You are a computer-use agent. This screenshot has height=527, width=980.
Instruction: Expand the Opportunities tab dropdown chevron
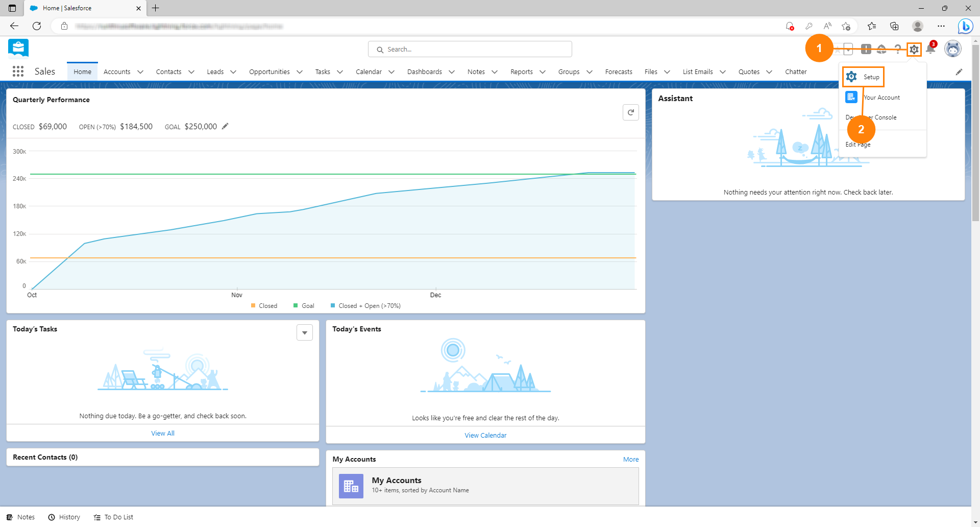coord(300,72)
